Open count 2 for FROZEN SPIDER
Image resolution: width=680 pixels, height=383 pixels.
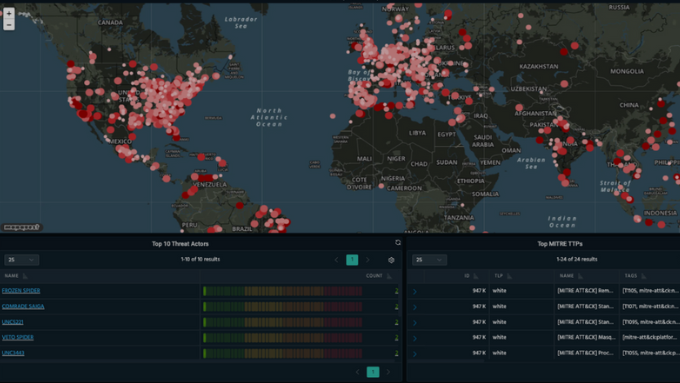coord(396,291)
